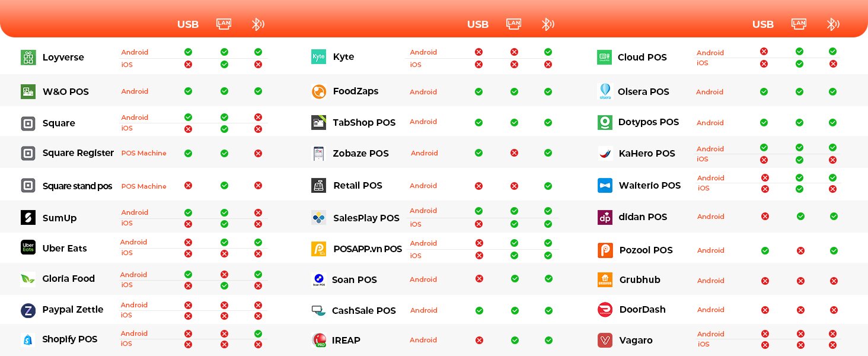Click Square Register Bluetooth red cross
Image resolution: width=868 pixels, height=356 pixels.
[x=258, y=153]
